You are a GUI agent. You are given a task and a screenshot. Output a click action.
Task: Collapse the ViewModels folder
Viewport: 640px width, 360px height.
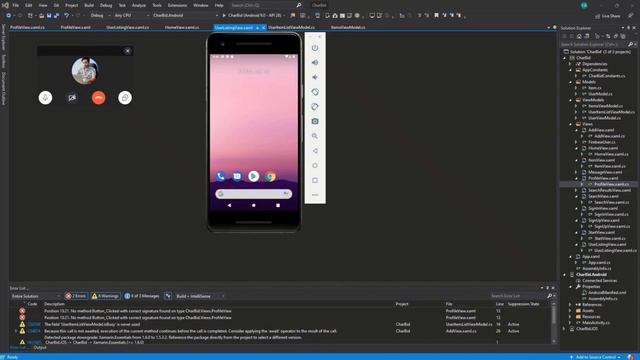pyautogui.click(x=571, y=100)
